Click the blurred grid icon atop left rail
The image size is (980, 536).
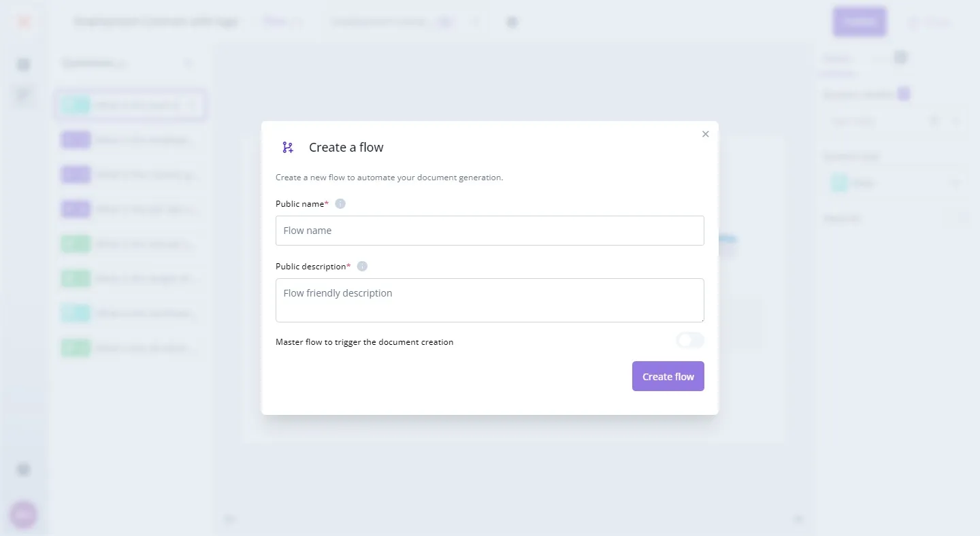click(x=24, y=65)
